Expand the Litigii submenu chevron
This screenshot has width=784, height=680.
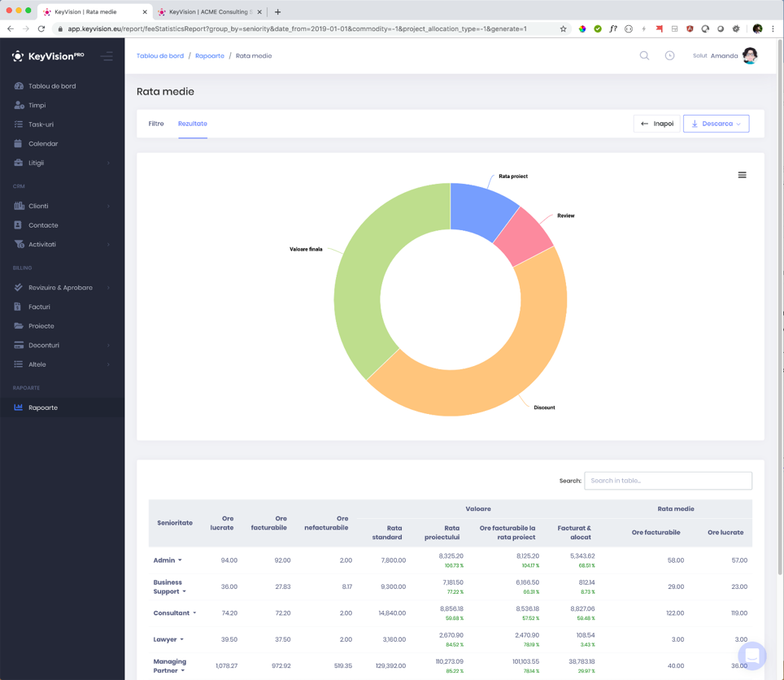(x=108, y=163)
